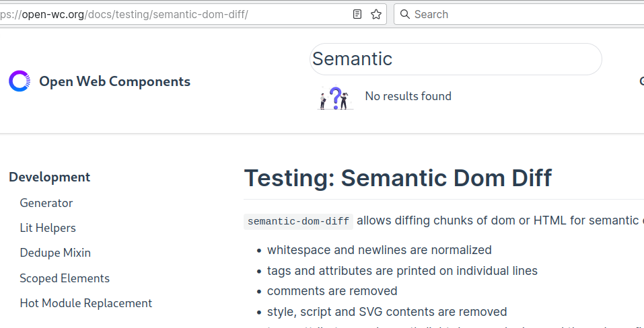Open the Scoped Elements page
The image size is (644, 328).
pos(65,278)
